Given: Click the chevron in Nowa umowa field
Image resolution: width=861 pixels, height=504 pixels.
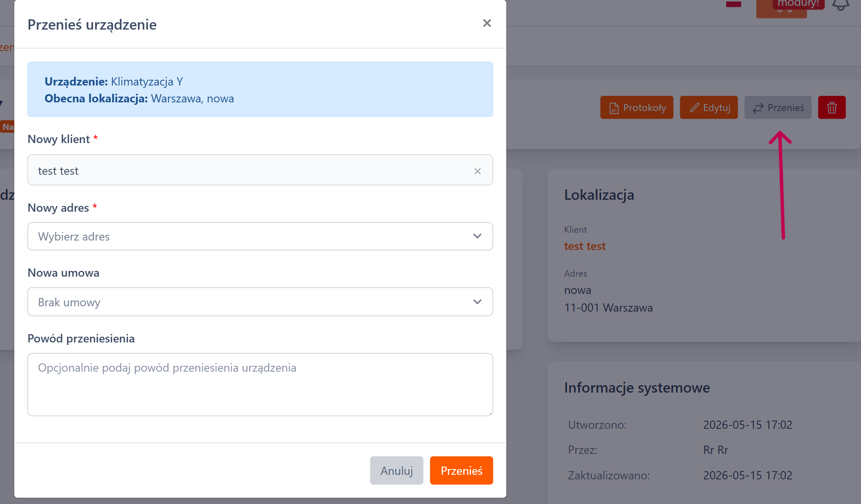Looking at the screenshot, I should 477,302.
